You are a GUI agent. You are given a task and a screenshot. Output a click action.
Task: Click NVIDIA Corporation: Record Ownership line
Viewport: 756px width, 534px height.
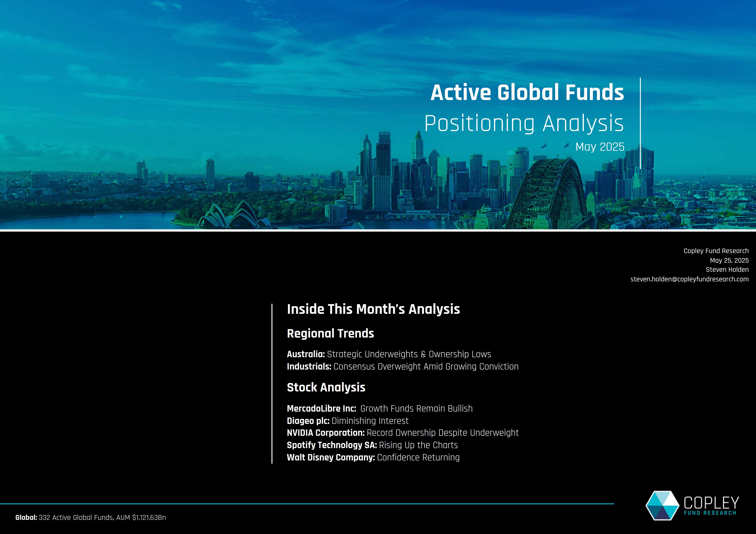[x=403, y=433]
